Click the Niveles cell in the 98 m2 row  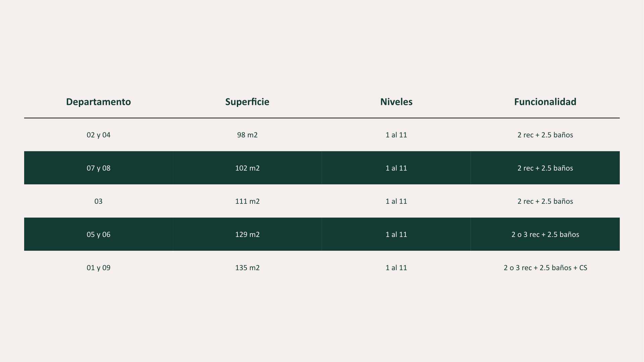pos(396,135)
